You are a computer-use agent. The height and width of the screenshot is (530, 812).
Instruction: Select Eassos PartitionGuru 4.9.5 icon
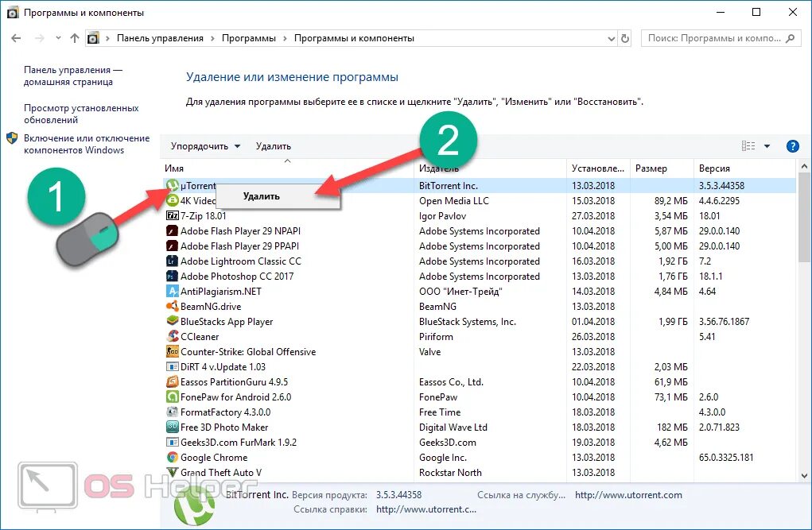coord(172,381)
